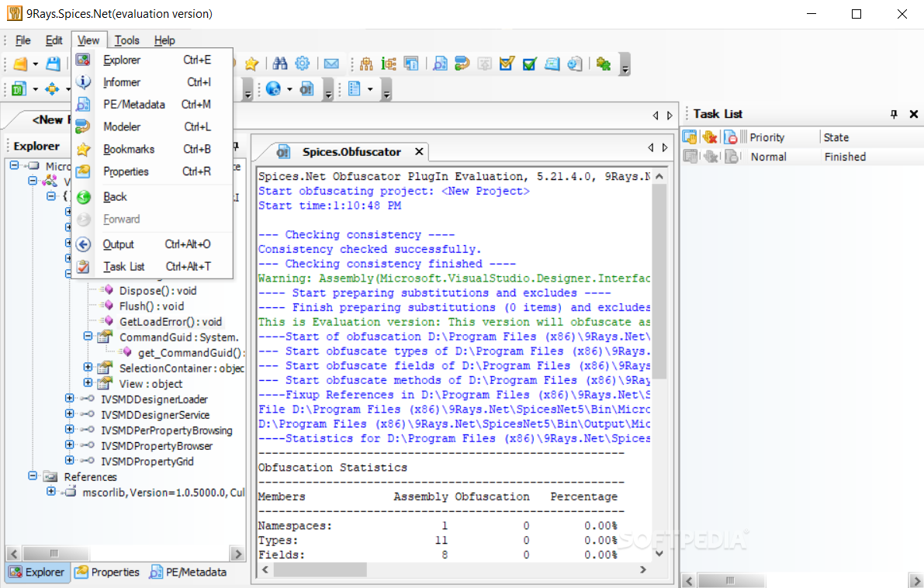Click the envelope mail toolbar icon
This screenshot has width=924, height=588.
(x=332, y=64)
